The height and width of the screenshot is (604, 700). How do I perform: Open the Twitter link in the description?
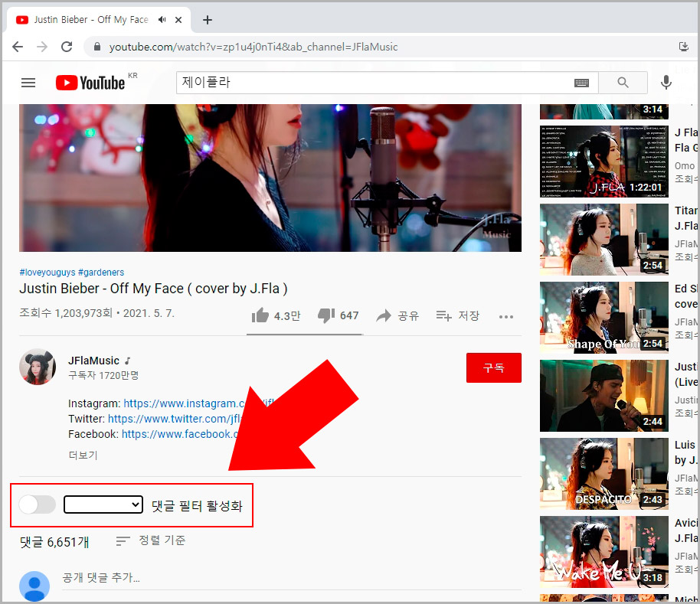175,419
